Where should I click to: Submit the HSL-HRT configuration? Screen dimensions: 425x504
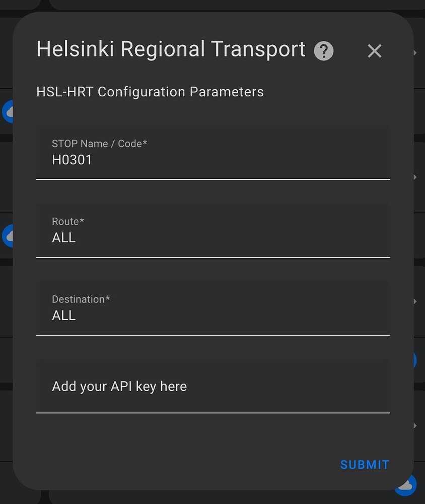[365, 465]
